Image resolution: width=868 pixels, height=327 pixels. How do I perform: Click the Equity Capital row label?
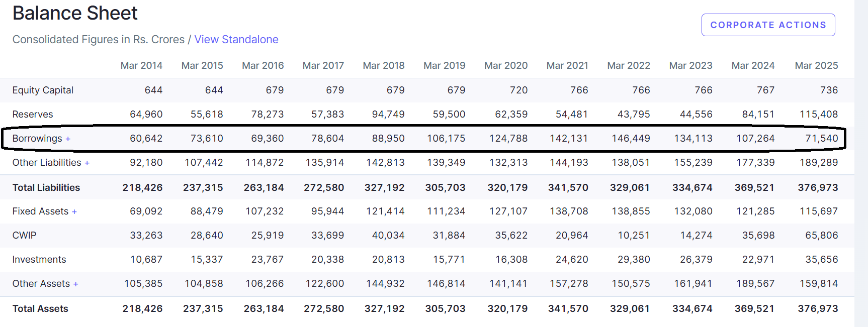43,90
